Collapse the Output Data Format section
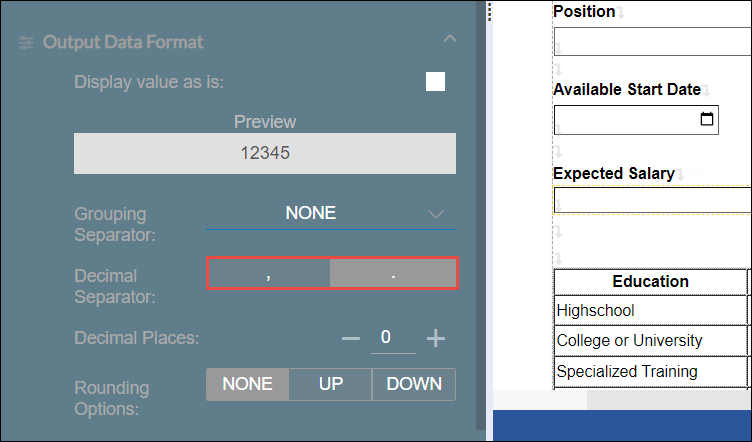Screen dimensions: 752x442 pos(449,40)
